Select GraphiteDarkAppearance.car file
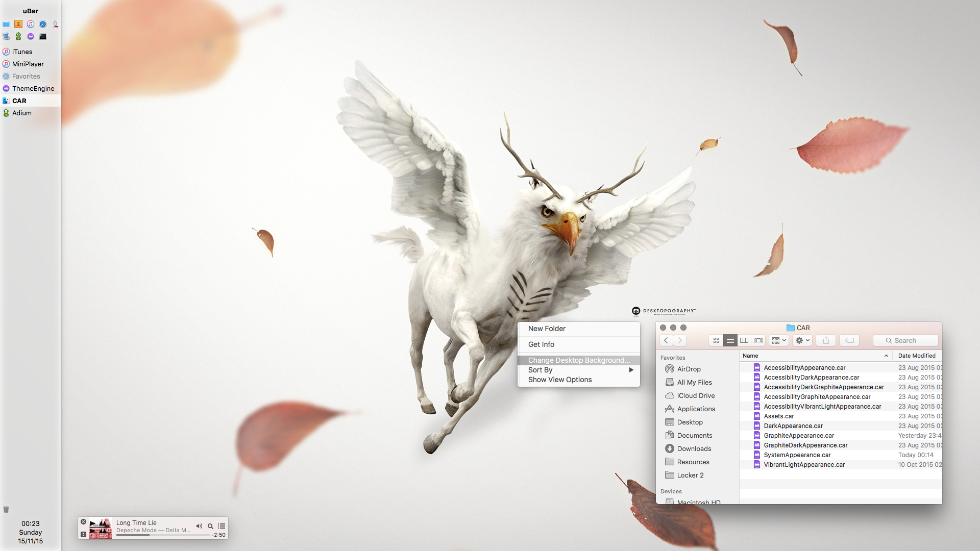 click(x=841, y=445)
